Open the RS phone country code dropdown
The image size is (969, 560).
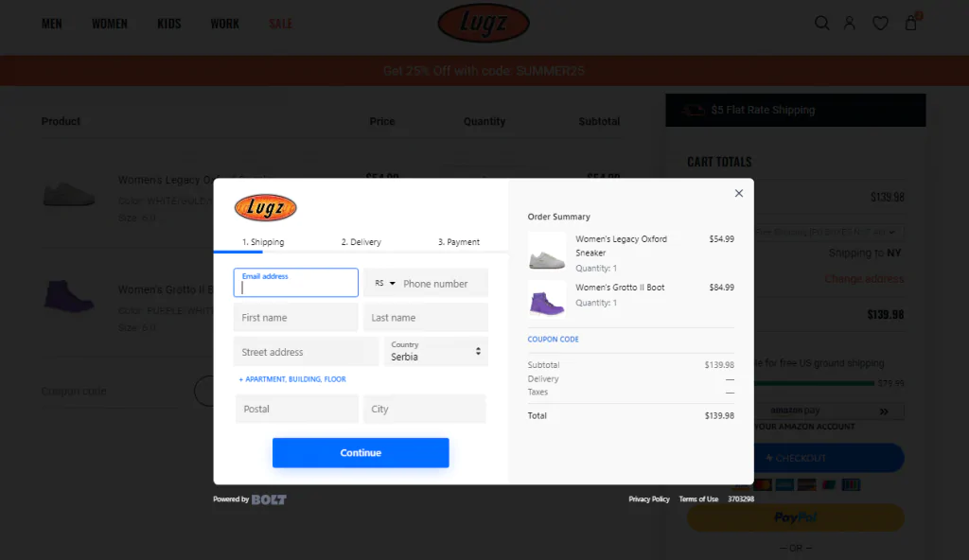pos(383,282)
